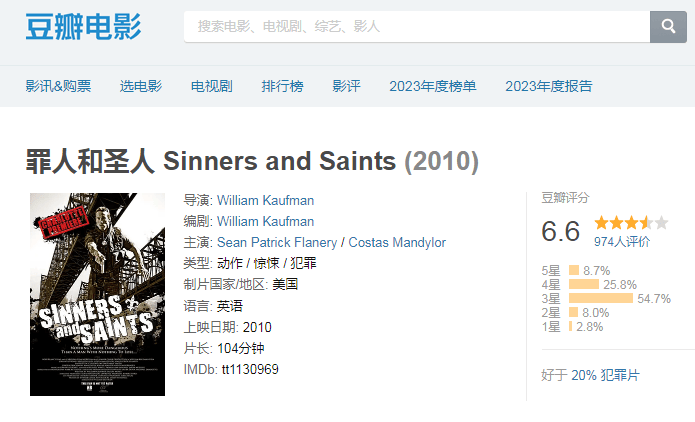Click screenwriter William Kaufman link
This screenshot has width=695, height=422.
265,221
